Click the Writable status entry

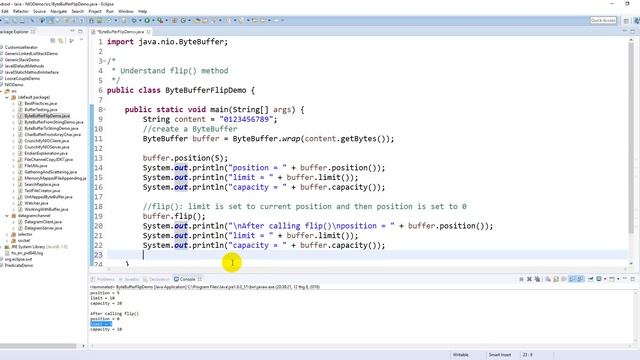click(x=461, y=355)
